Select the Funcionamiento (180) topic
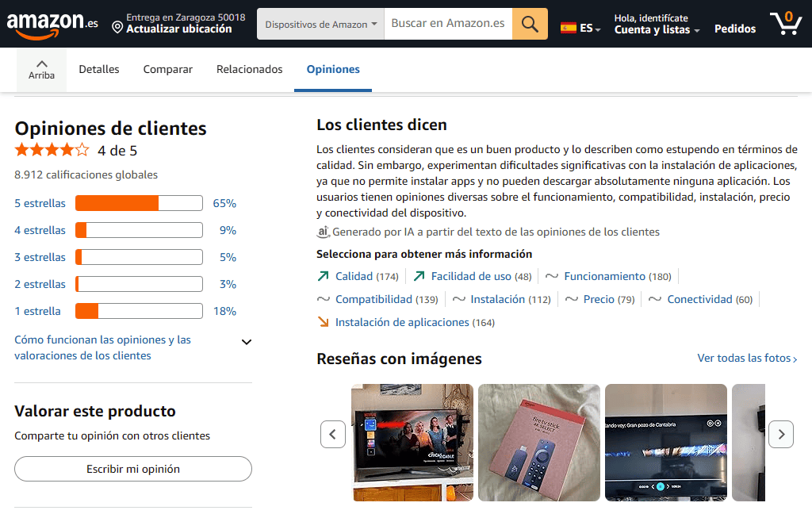Image resolution: width=812 pixels, height=518 pixels. click(x=608, y=276)
